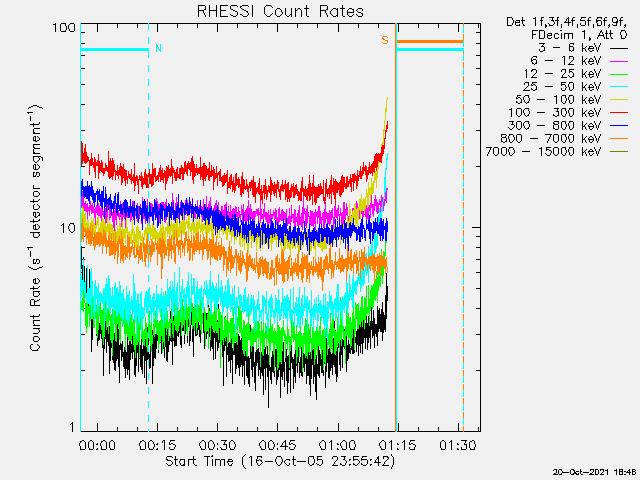This screenshot has height=480, width=640.
Task: Click the cyan bar beneath the orange SAA bar
Action: 430,50
